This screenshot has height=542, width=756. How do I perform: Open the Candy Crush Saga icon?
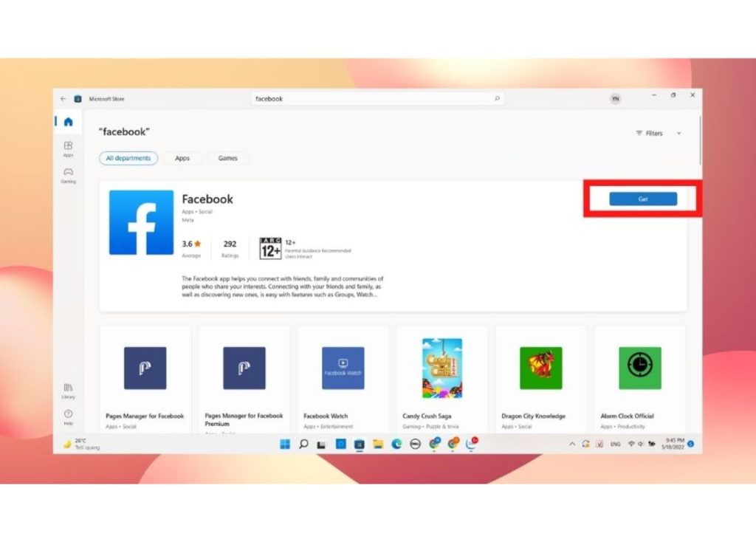coord(442,368)
